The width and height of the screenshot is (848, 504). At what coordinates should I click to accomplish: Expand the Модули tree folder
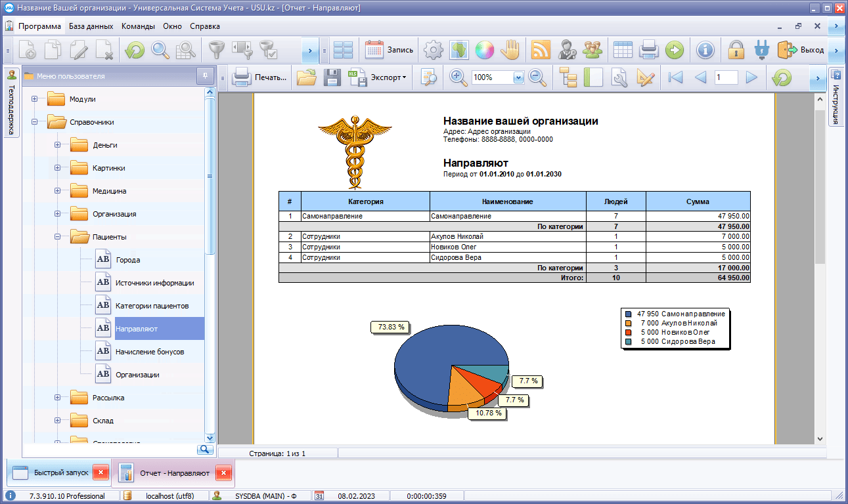click(34, 99)
